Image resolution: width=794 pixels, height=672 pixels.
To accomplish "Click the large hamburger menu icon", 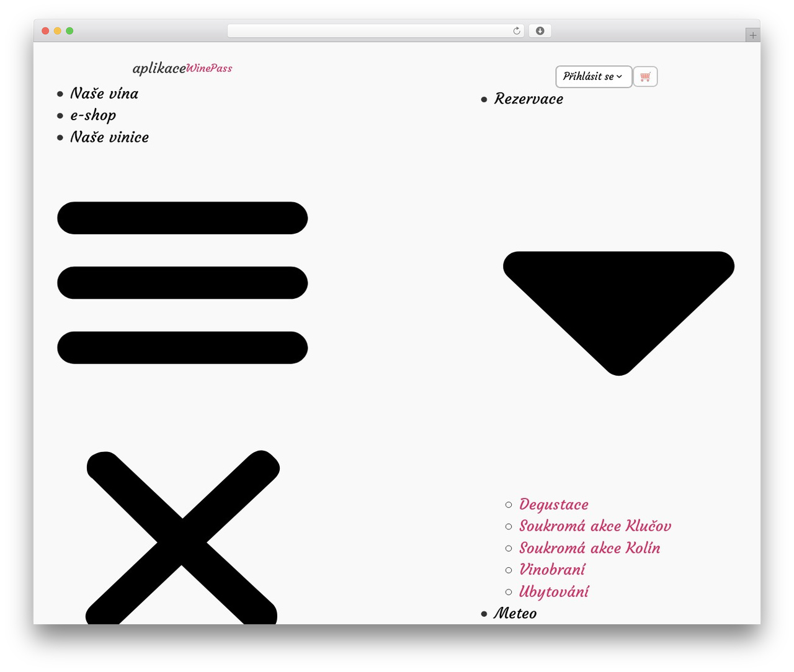I will pos(182,283).
